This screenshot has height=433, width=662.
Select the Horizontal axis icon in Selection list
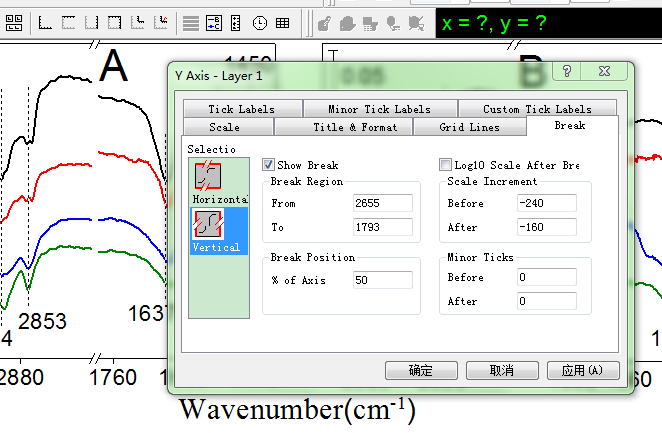coord(209,176)
